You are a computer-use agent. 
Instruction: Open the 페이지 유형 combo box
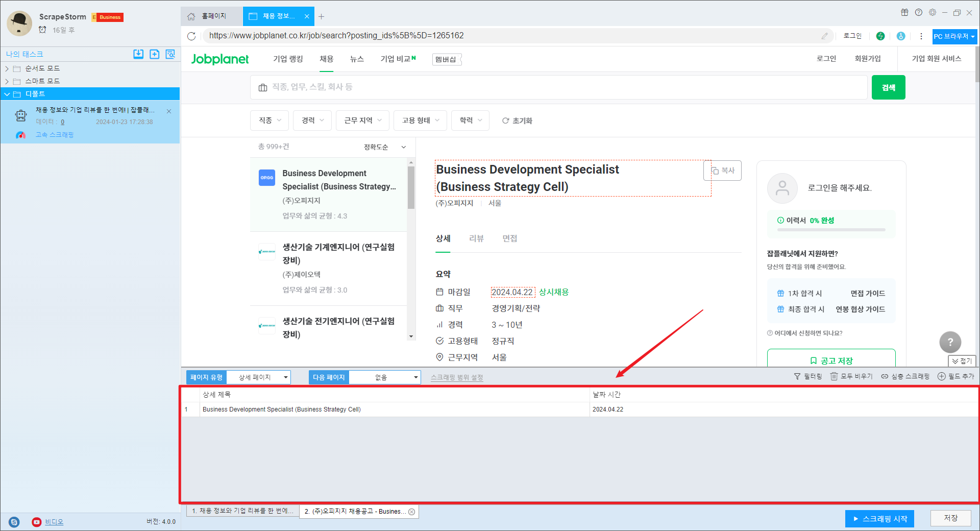pyautogui.click(x=258, y=377)
